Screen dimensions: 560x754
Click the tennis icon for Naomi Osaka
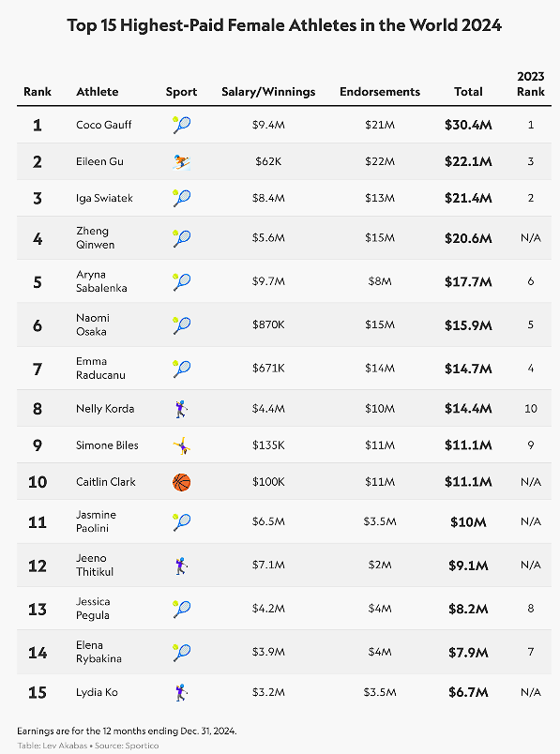181,325
